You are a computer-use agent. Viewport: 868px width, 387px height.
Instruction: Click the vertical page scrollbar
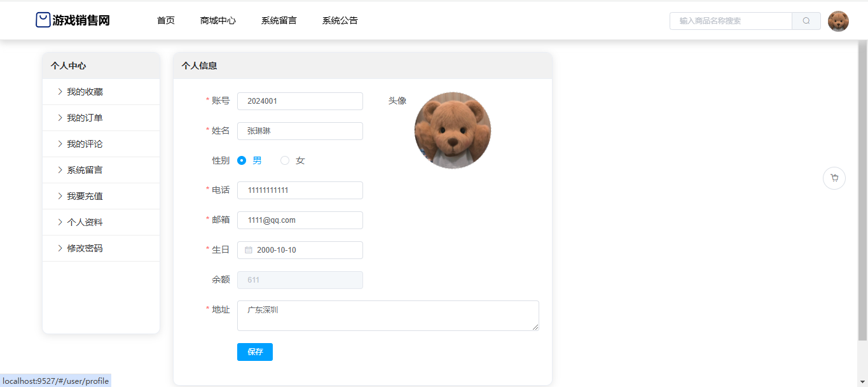862,191
